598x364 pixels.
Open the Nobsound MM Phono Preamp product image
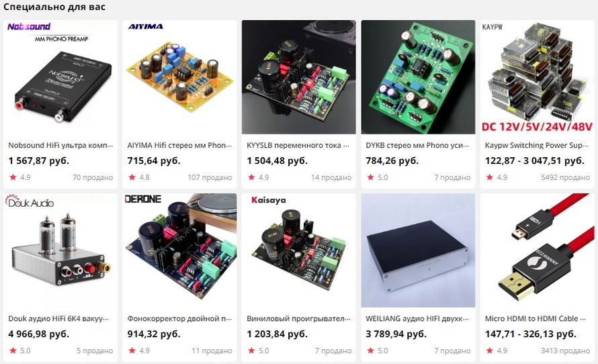60,77
